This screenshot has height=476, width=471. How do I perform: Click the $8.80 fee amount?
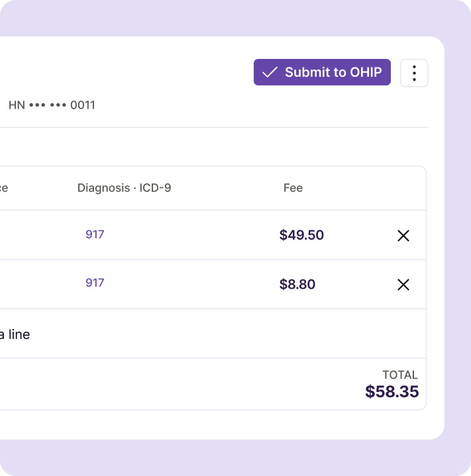click(297, 284)
